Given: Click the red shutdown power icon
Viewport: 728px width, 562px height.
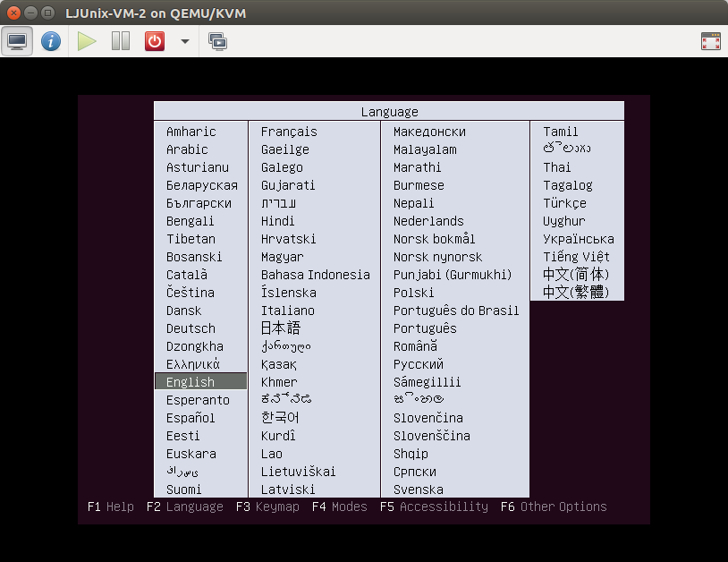Looking at the screenshot, I should tap(153, 41).
